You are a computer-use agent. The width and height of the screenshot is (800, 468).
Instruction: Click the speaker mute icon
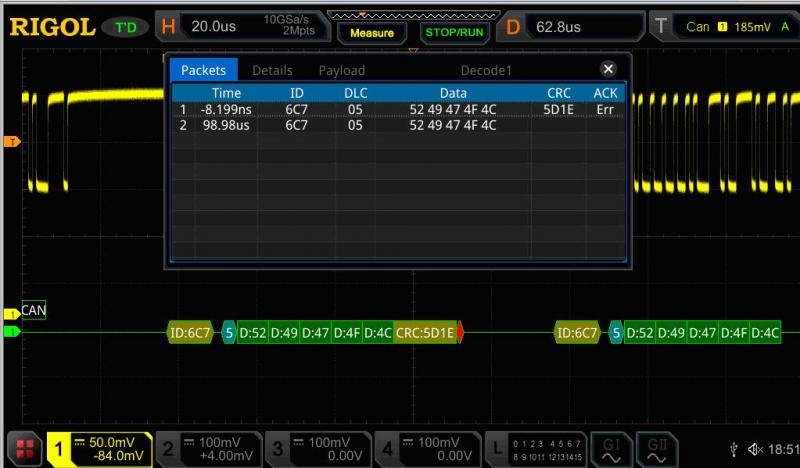point(755,450)
